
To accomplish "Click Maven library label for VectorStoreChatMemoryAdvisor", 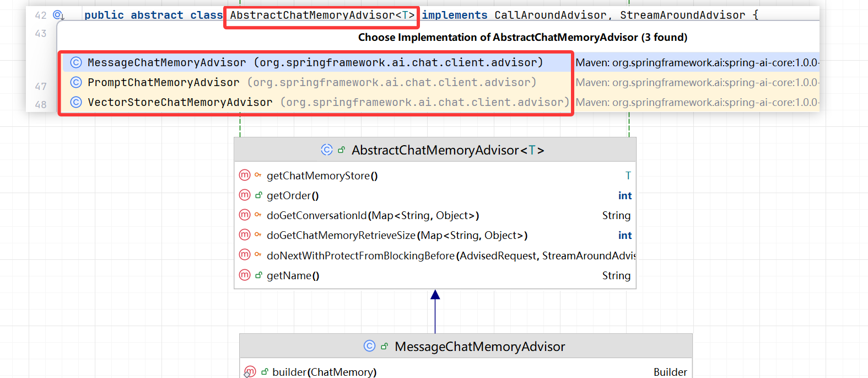I will coord(697,102).
